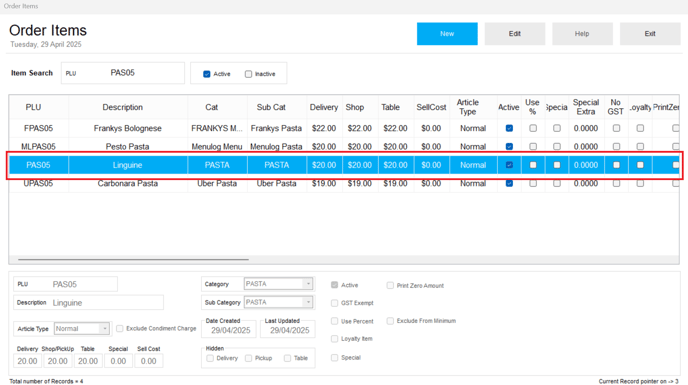Open the Category dropdown

click(308, 284)
